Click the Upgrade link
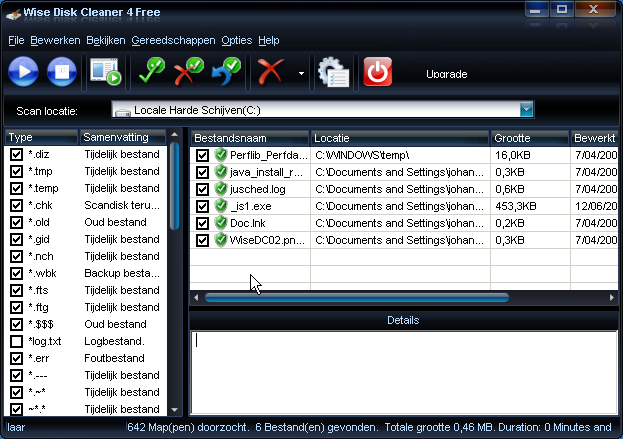 click(447, 74)
